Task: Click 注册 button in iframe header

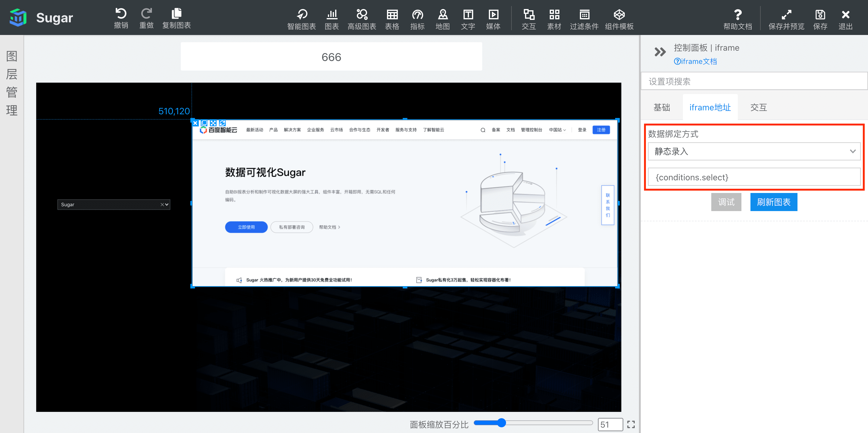Action: click(x=601, y=130)
